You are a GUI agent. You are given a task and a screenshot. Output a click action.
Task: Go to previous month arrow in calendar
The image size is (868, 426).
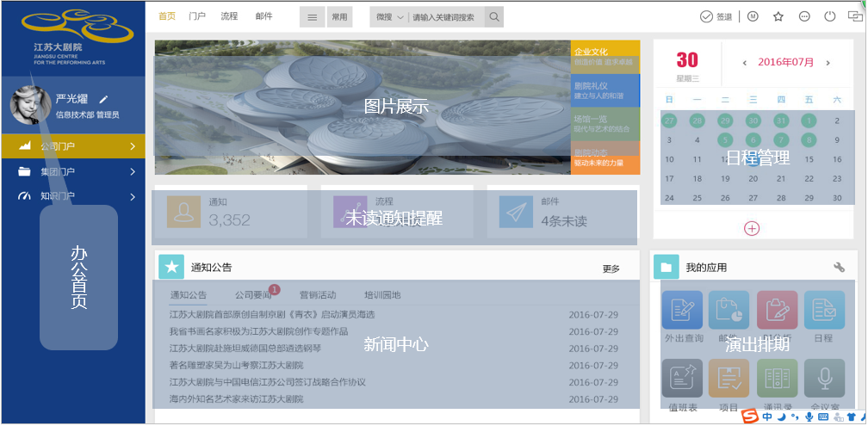(x=745, y=63)
